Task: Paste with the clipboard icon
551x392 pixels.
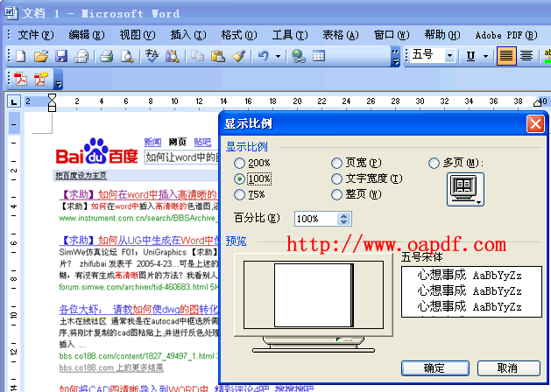Action: 217,56
